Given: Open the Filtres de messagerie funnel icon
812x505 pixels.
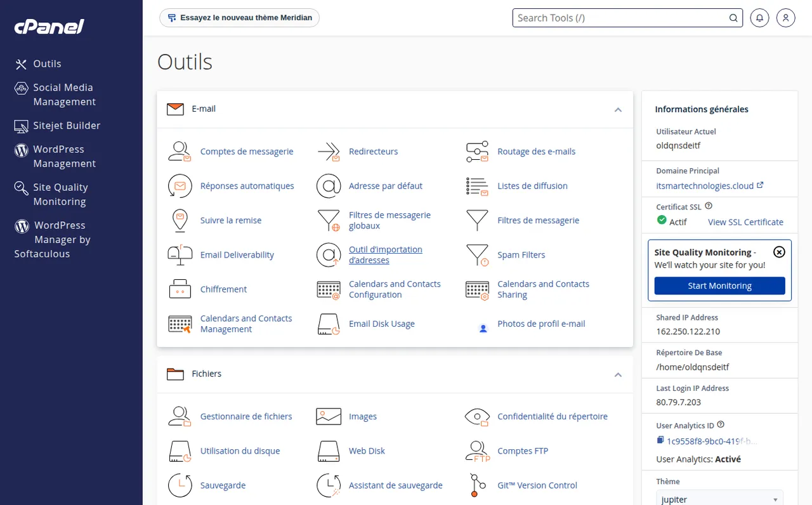Looking at the screenshot, I should (477, 220).
